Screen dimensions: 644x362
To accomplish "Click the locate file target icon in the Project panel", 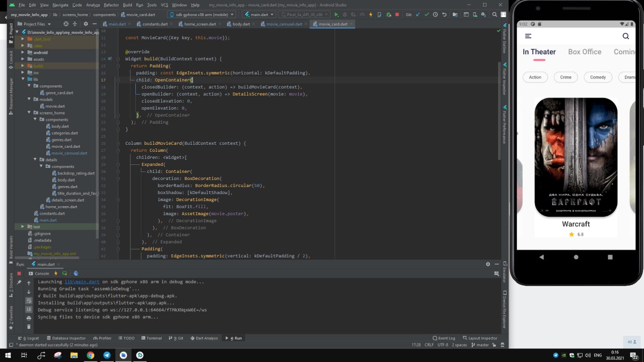I will [66, 24].
